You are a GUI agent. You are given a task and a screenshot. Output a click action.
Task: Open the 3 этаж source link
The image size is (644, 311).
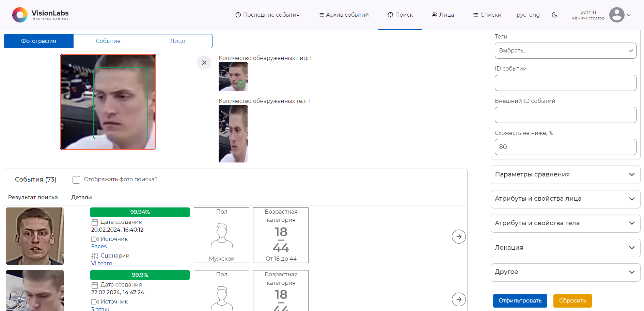coord(100,309)
